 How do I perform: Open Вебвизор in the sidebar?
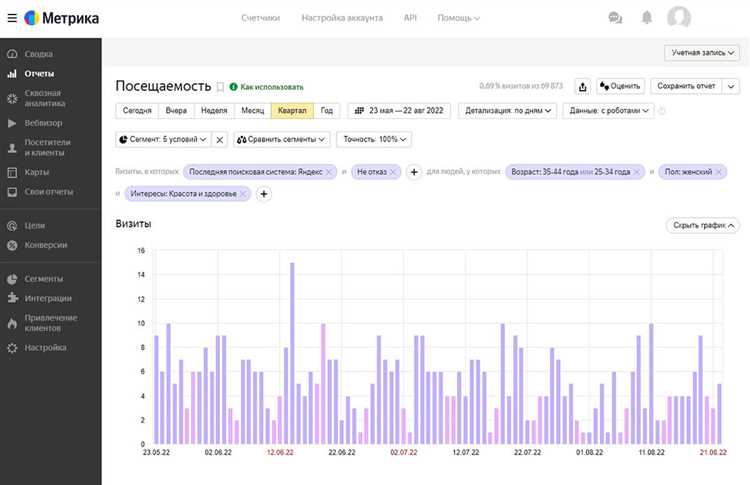tap(43, 123)
